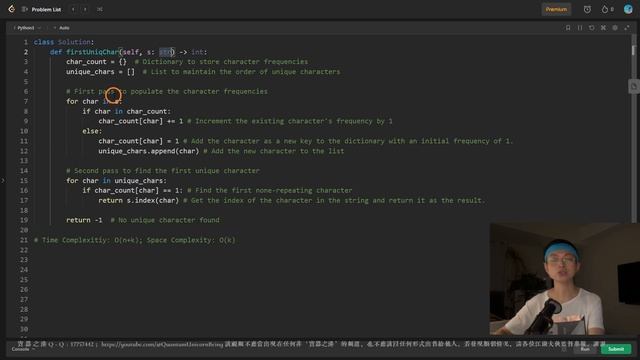Expand the collapsed left panel chevron

point(3,180)
